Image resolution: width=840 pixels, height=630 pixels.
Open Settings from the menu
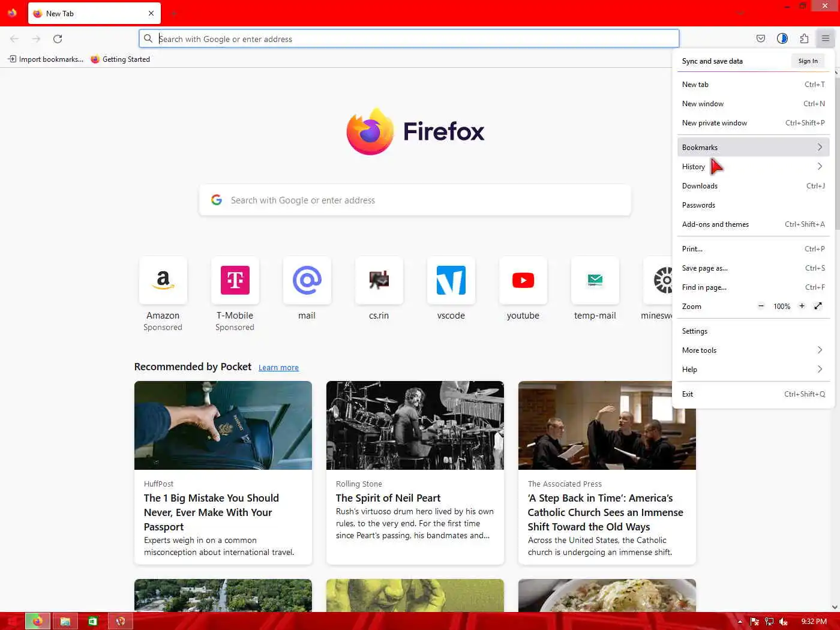(754, 331)
